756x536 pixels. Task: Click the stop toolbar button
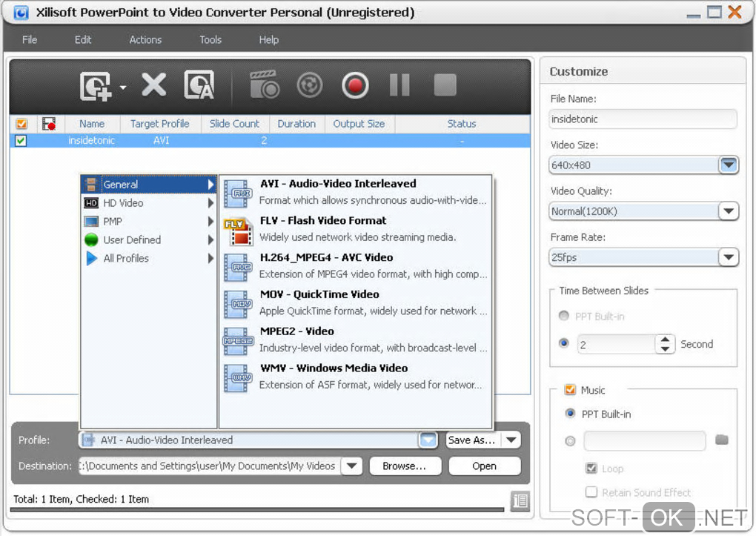click(445, 85)
